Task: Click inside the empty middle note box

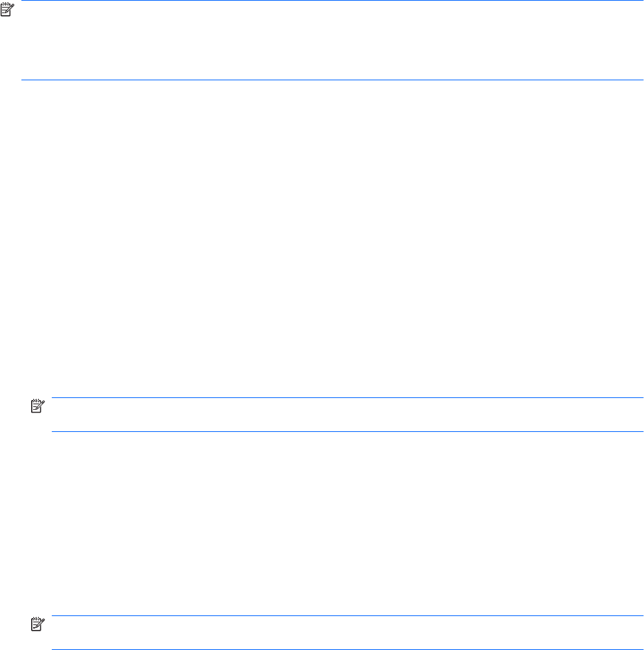Action: pos(347,415)
